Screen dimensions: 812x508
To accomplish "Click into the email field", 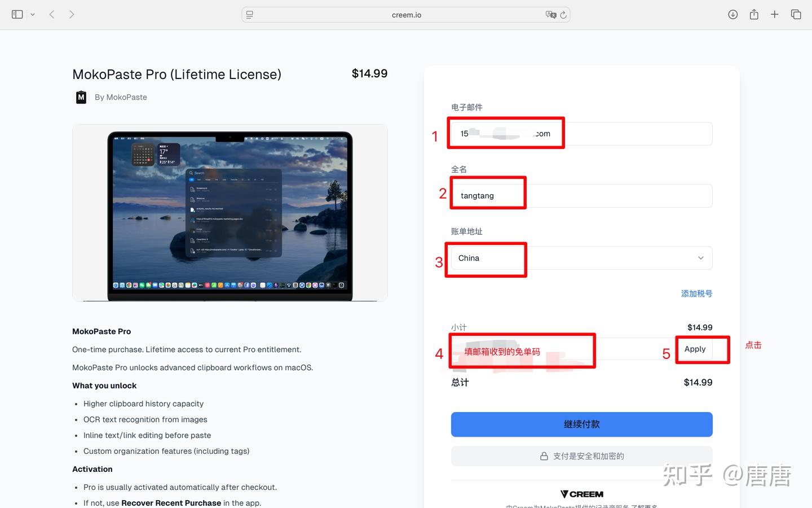I will (581, 134).
